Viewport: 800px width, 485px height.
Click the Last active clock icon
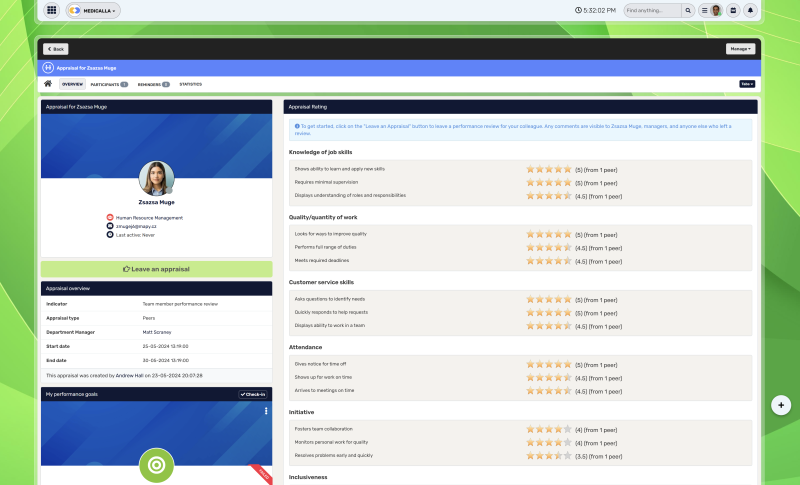tap(110, 235)
